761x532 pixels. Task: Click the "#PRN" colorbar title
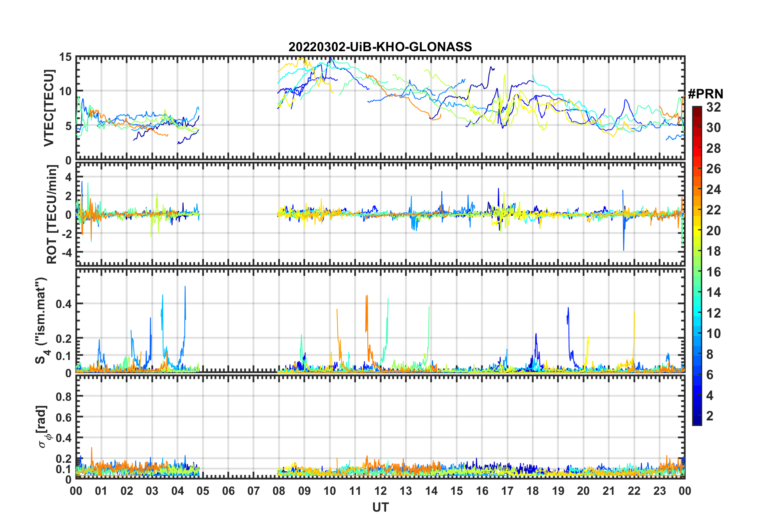[705, 94]
